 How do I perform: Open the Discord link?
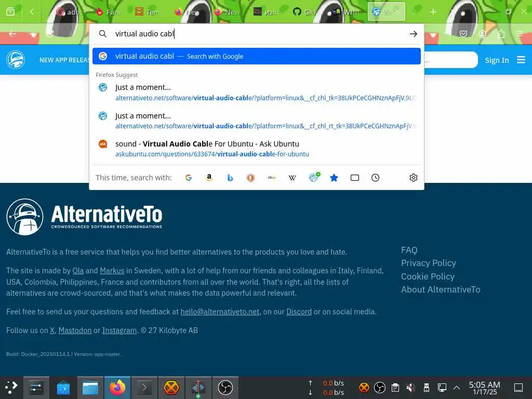(x=299, y=312)
